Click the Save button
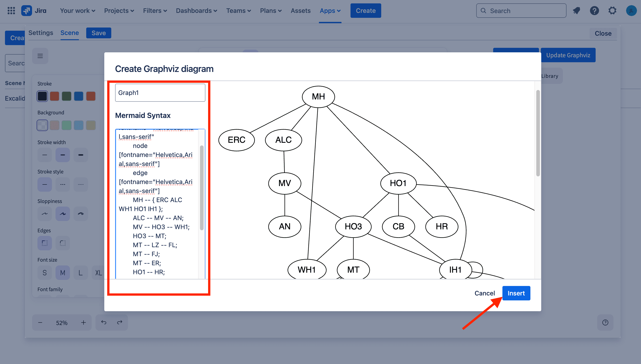This screenshot has height=364, width=641. click(x=99, y=33)
